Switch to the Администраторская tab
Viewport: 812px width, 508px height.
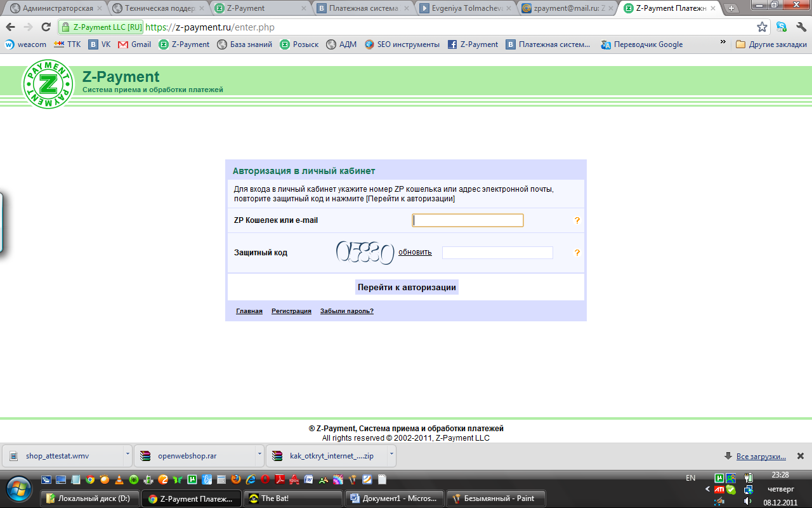click(x=55, y=8)
